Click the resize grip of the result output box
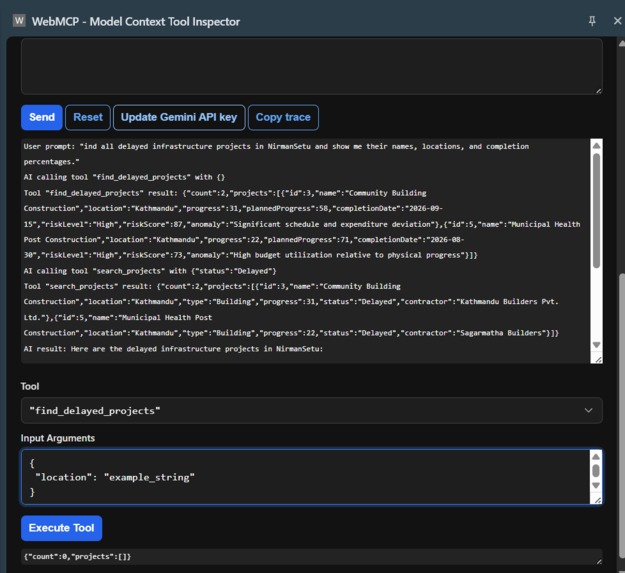 pos(598,561)
